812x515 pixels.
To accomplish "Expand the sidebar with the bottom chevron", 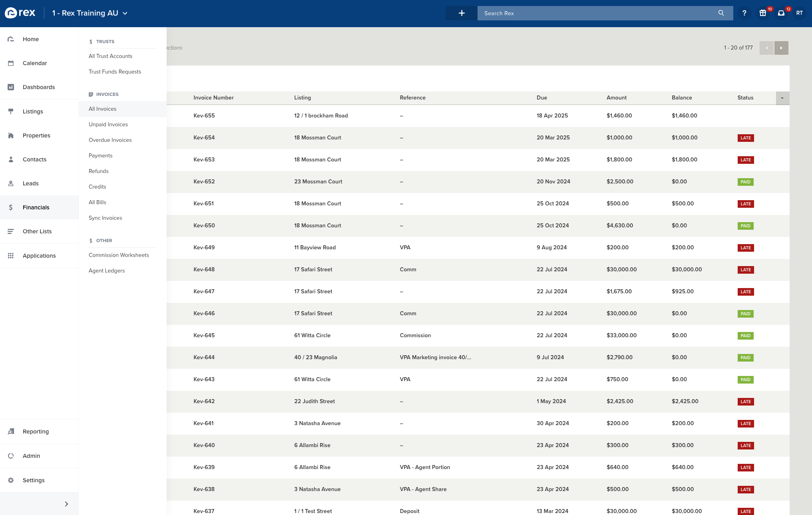I will tap(66, 504).
